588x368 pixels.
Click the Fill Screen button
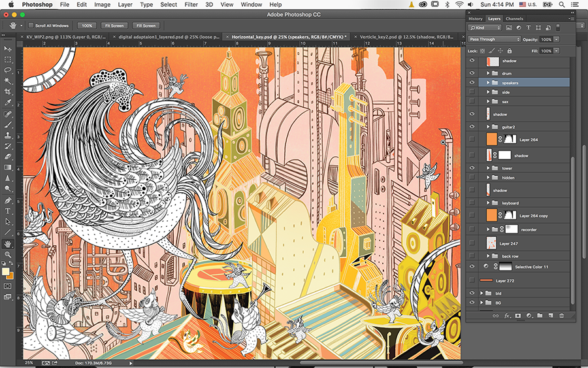146,25
